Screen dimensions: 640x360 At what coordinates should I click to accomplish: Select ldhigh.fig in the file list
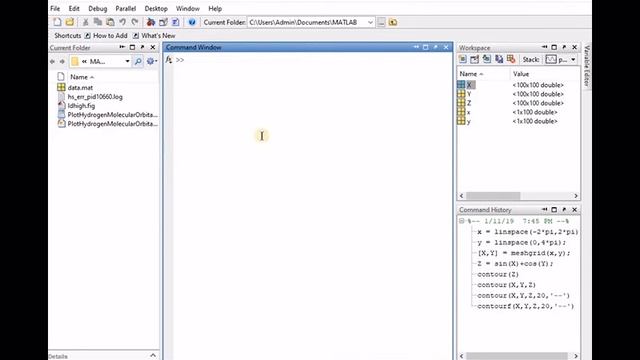pyautogui.click(x=81, y=106)
